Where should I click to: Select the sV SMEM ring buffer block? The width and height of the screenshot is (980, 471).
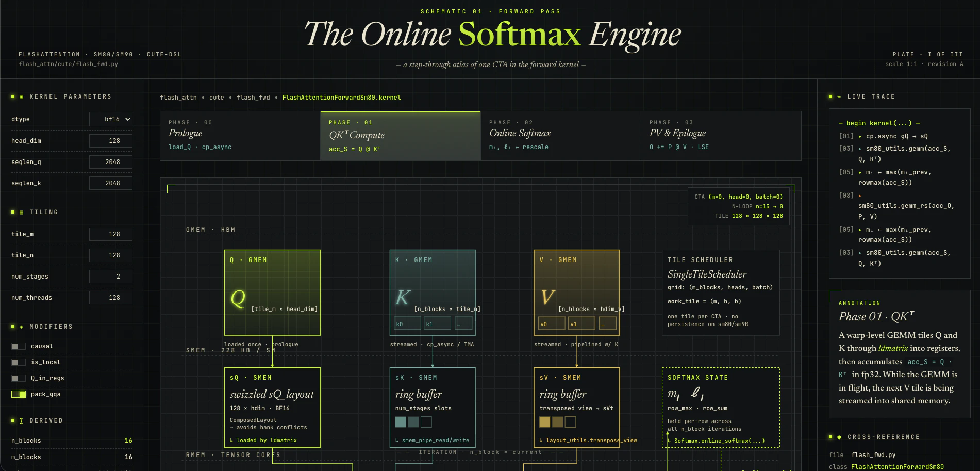[x=576, y=408]
